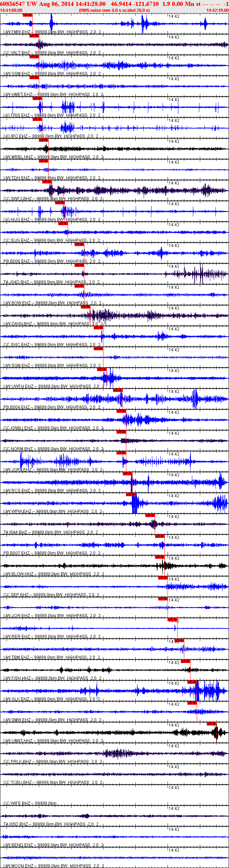Screen dimensions: 229x868
Task: Click the UW JCW EHZ station label
Action: (52, 616)
